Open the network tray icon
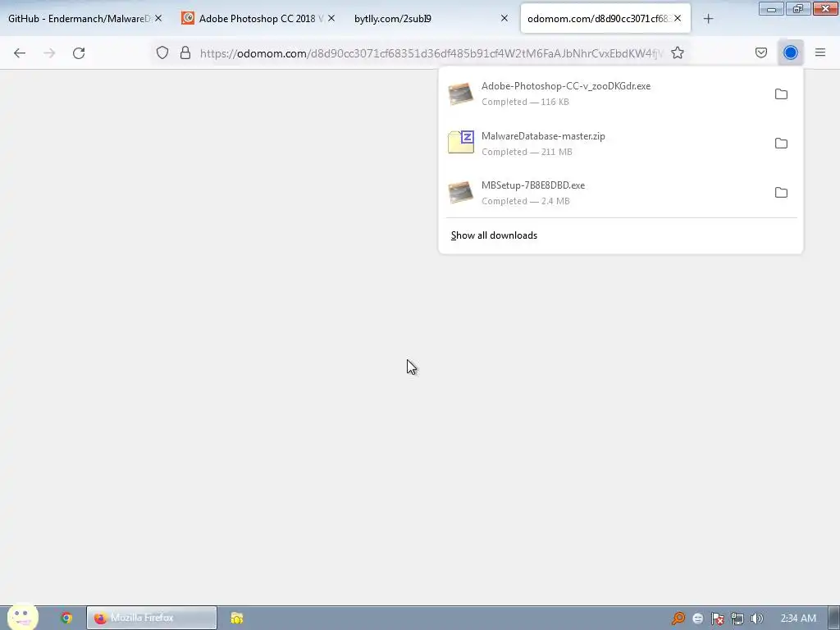The width and height of the screenshot is (840, 630). point(737,619)
